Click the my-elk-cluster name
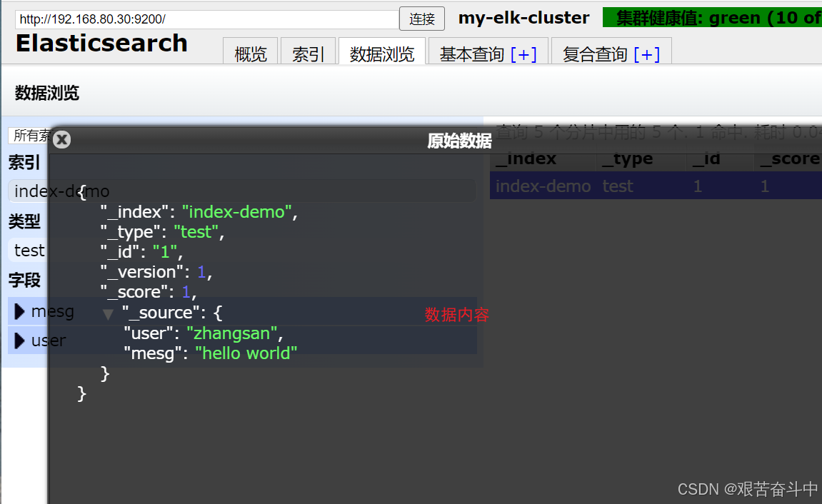Screen dimensions: 822x504 pos(523,18)
